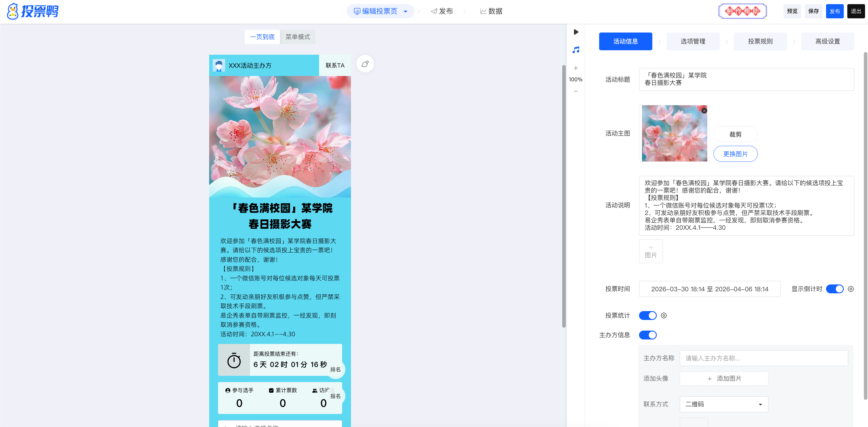Click the 主办方名称 input field
This screenshot has width=868, height=427.
[x=763, y=358]
